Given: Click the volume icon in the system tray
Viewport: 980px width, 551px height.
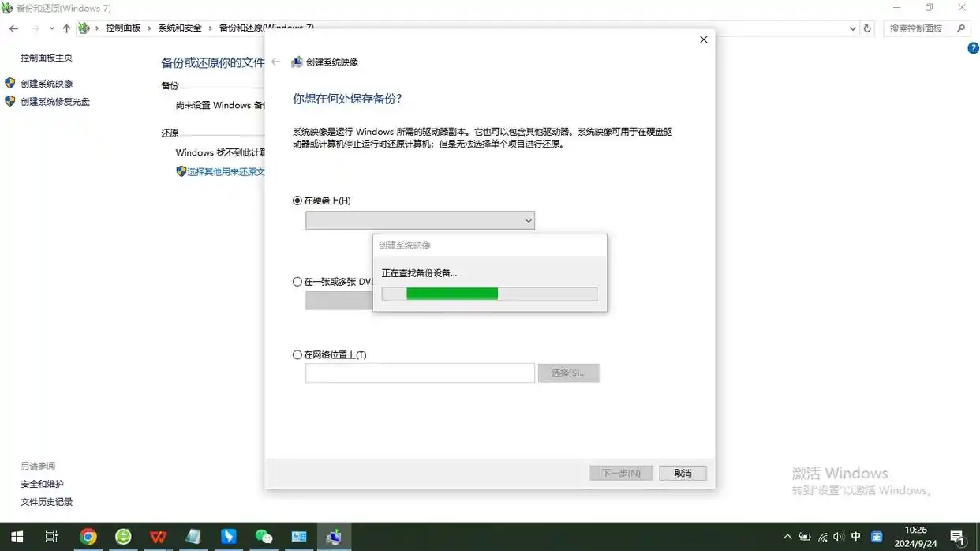Looking at the screenshot, I should [839, 536].
